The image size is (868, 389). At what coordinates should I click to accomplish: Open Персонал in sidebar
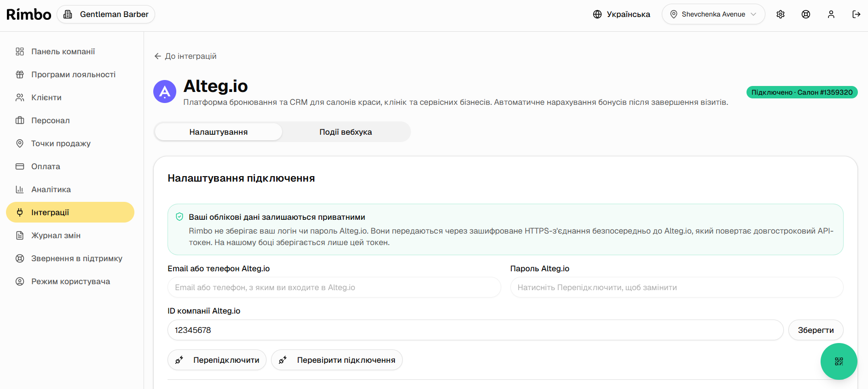point(70,120)
